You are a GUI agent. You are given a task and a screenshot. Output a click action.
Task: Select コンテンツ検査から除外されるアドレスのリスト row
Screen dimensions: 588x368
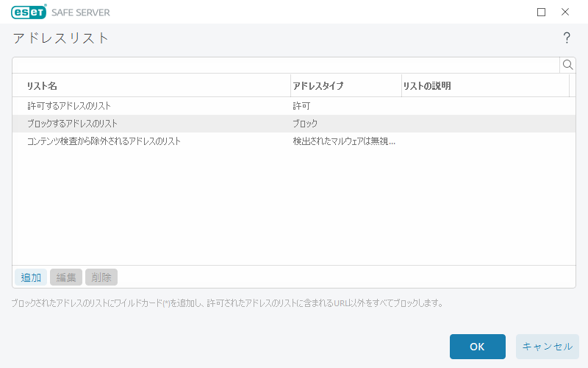coord(104,141)
